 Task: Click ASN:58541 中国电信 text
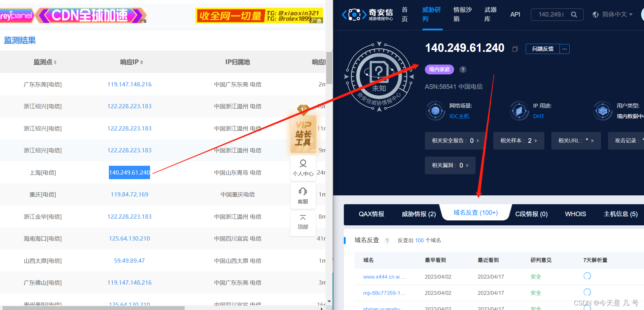click(454, 87)
